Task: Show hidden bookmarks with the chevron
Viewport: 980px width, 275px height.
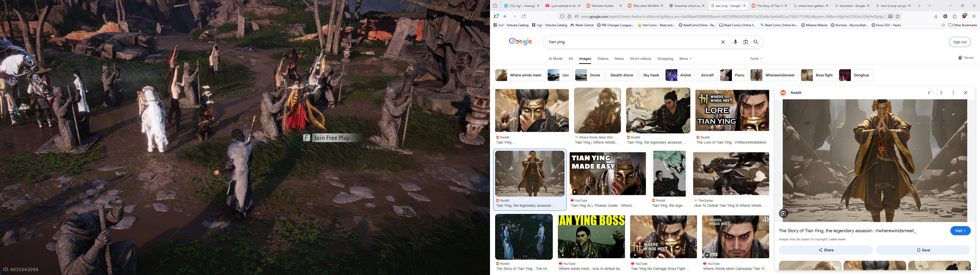Action: [943, 25]
